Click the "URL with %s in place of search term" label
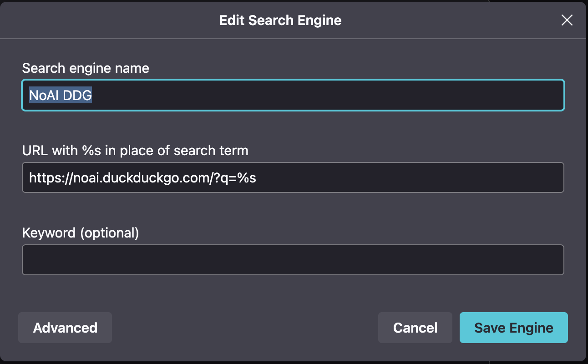Viewport: 588px width, 364px height. 135,151
